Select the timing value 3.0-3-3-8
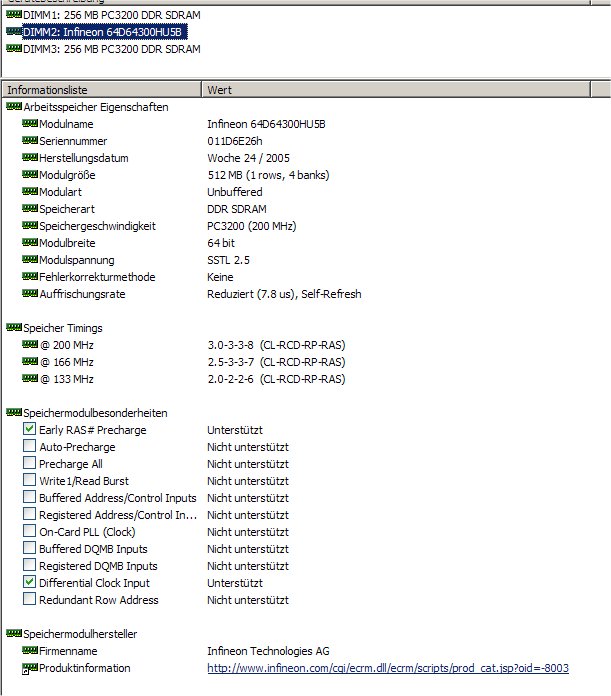The width and height of the screenshot is (611, 696). [230, 345]
